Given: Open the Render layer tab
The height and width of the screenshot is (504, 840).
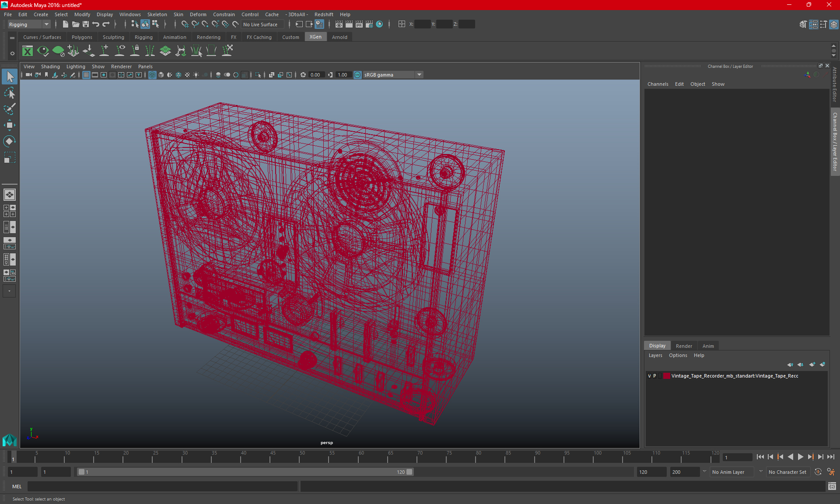Looking at the screenshot, I should pos(684,346).
